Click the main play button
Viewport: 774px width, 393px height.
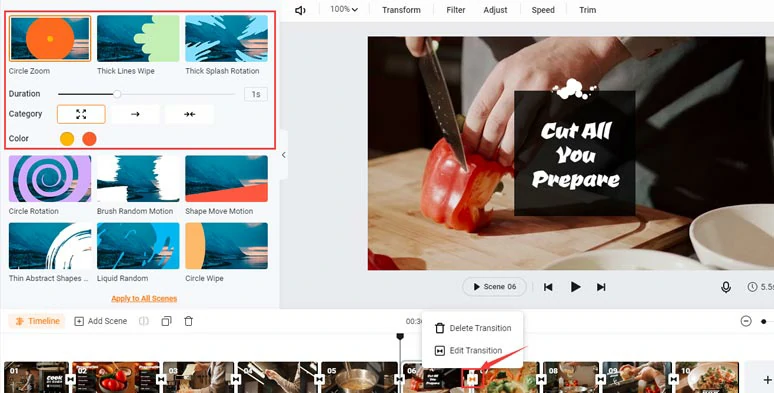[x=575, y=287]
